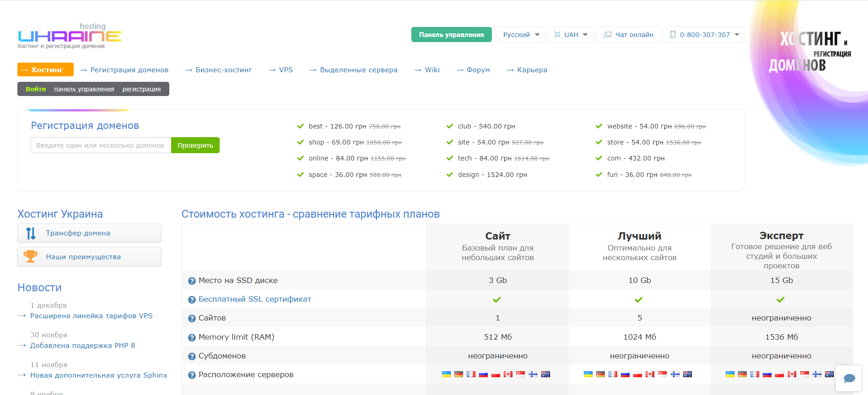Click the space domain price entry
Viewport: 868px width, 395px height.
(x=355, y=175)
